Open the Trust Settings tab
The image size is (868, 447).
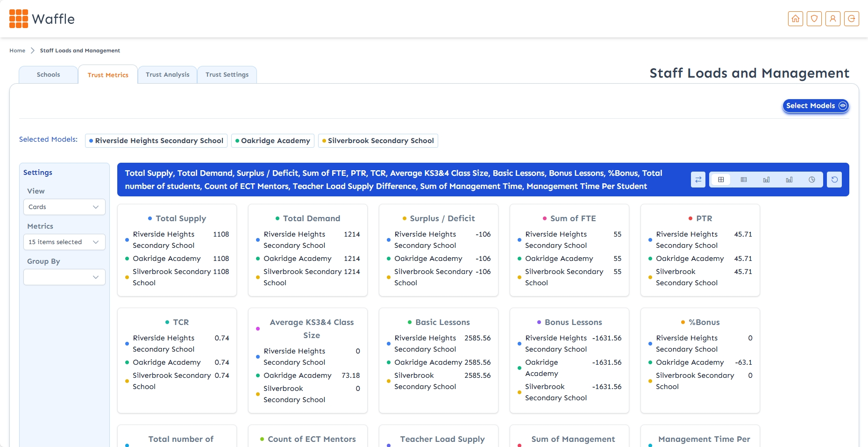(227, 75)
